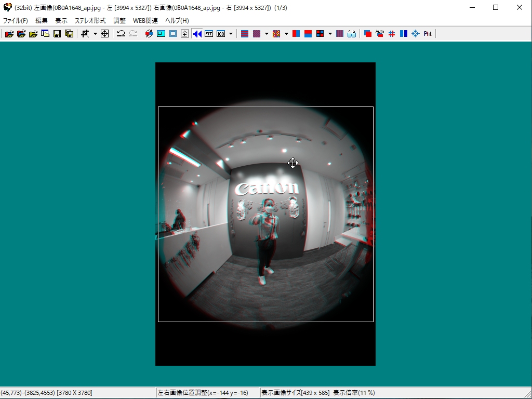Select the crop tool icon

point(85,34)
